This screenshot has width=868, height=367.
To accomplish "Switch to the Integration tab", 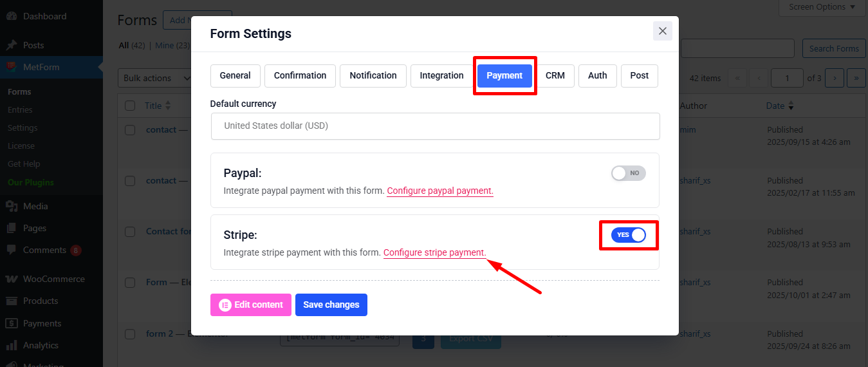I will tap(441, 75).
